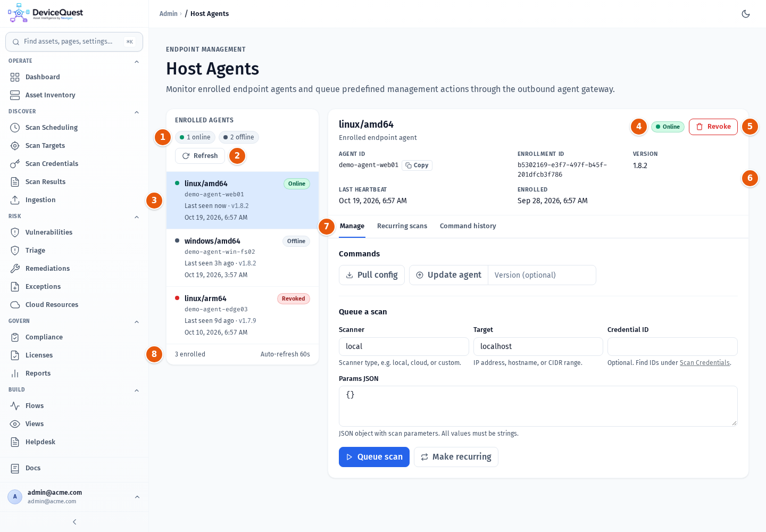This screenshot has height=532, width=766.
Task: Toggle dark mode moon icon
Action: (746, 14)
